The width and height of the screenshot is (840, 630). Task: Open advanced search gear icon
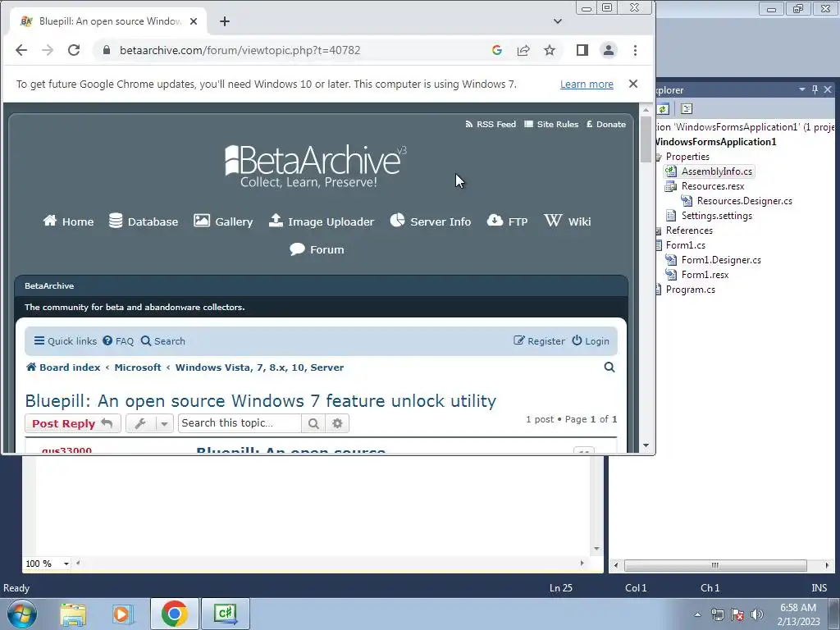tap(337, 423)
